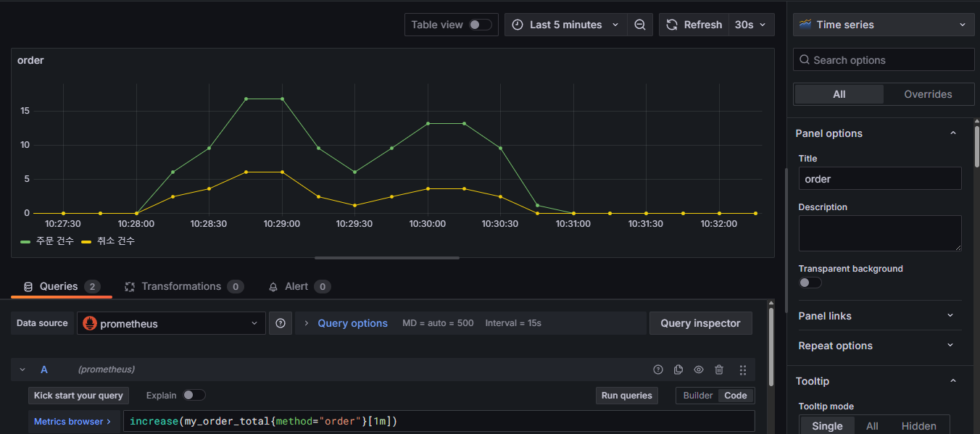Switch to the Queries tab
This screenshot has width=980, height=434.
pyautogui.click(x=62, y=287)
